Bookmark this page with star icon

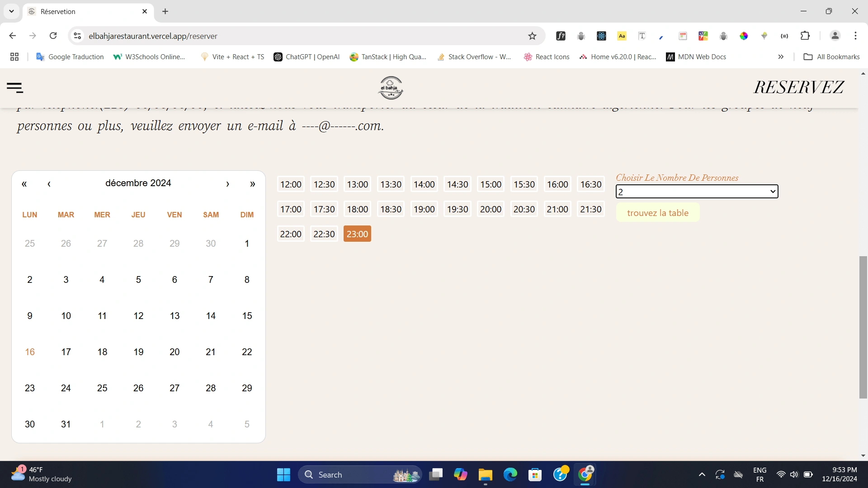click(x=532, y=36)
